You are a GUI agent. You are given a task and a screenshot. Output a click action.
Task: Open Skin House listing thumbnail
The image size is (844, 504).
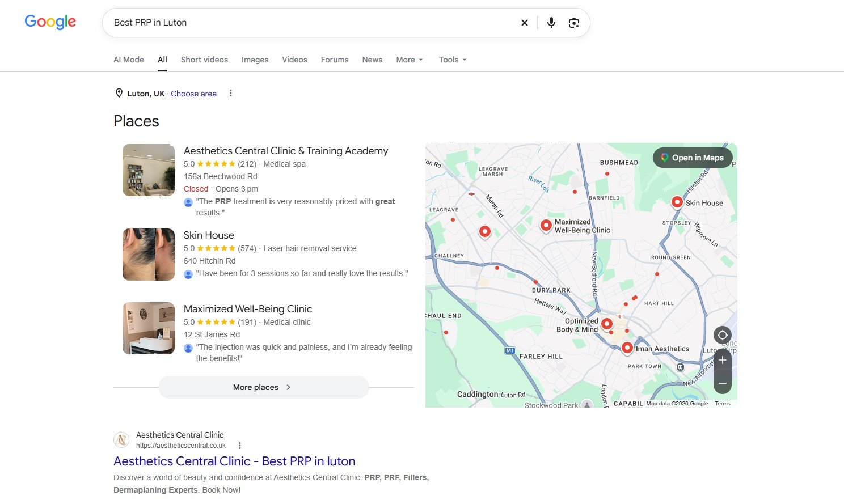[149, 255]
